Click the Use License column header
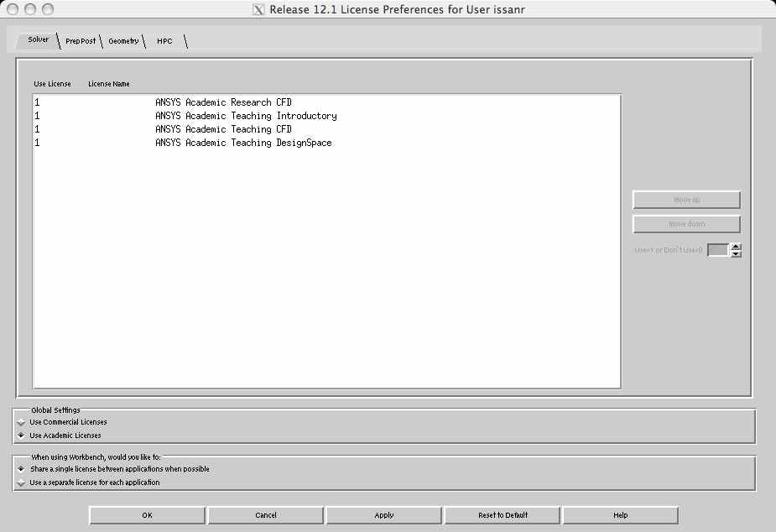This screenshot has width=776, height=532. click(53, 84)
